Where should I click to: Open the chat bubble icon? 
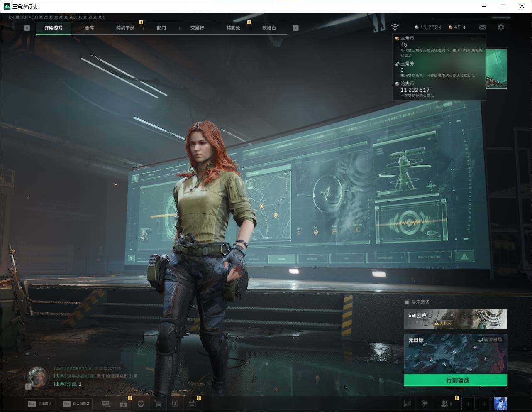coord(106,404)
